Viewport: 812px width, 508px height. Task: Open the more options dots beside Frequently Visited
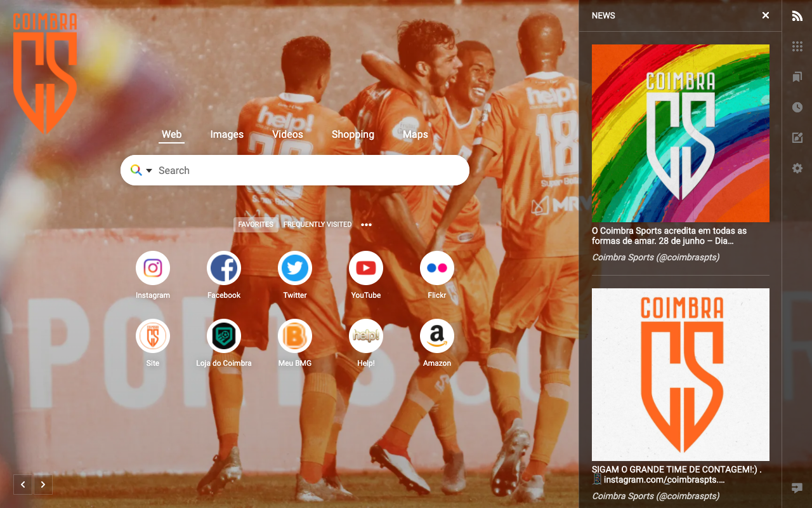(x=366, y=224)
